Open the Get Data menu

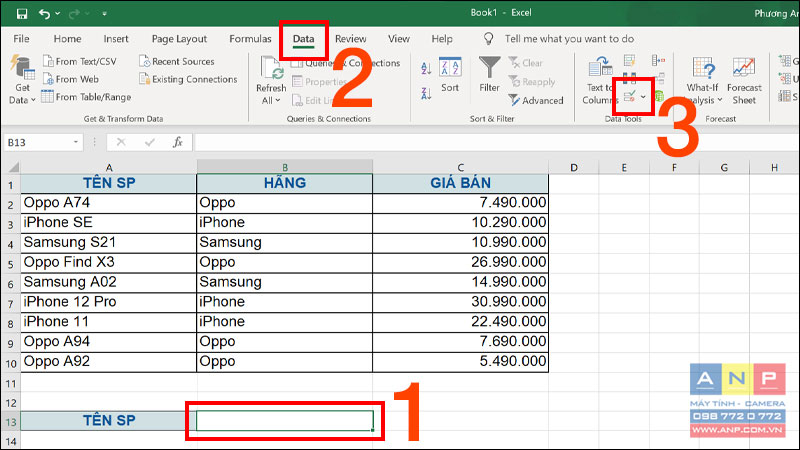click(x=22, y=80)
